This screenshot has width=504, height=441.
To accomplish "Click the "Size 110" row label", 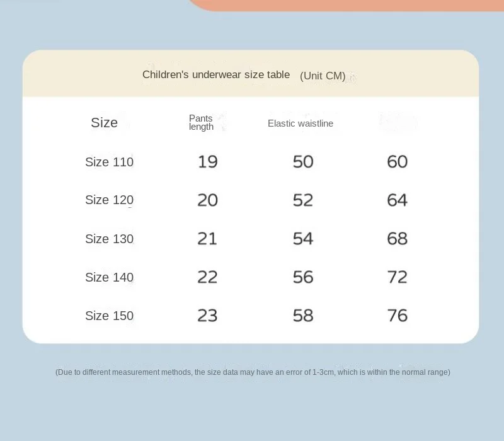I will [x=109, y=162].
